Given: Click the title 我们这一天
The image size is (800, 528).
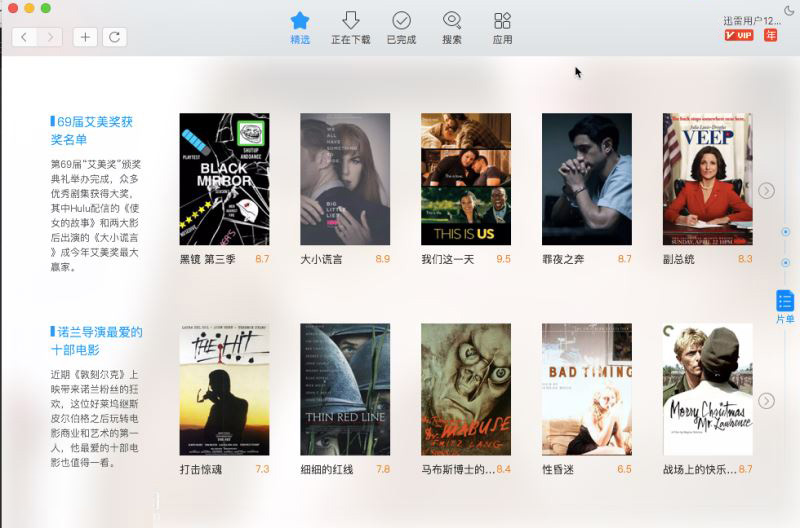Looking at the screenshot, I should pyautogui.click(x=447, y=259).
